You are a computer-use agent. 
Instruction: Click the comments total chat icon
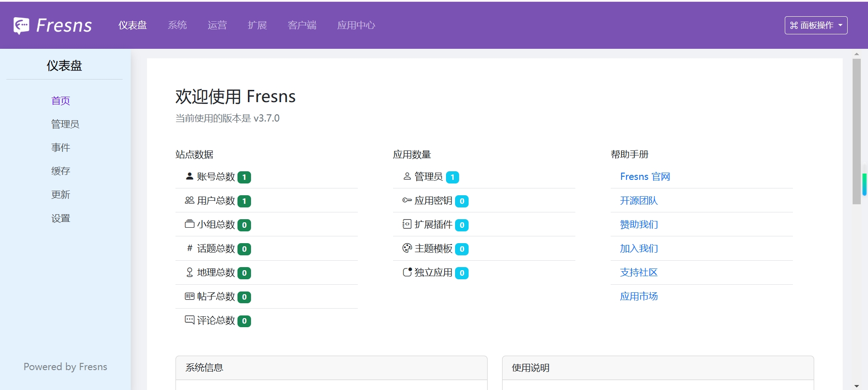(190, 320)
